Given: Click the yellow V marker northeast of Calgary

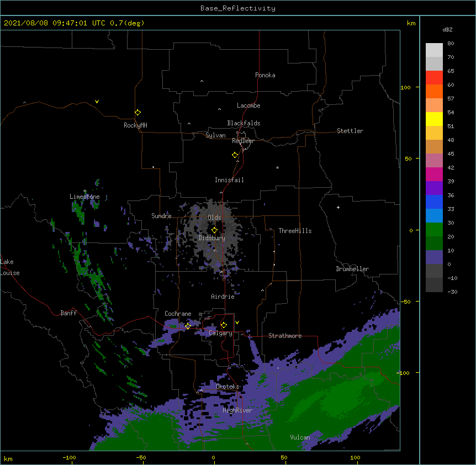Looking at the screenshot, I should 237,323.
